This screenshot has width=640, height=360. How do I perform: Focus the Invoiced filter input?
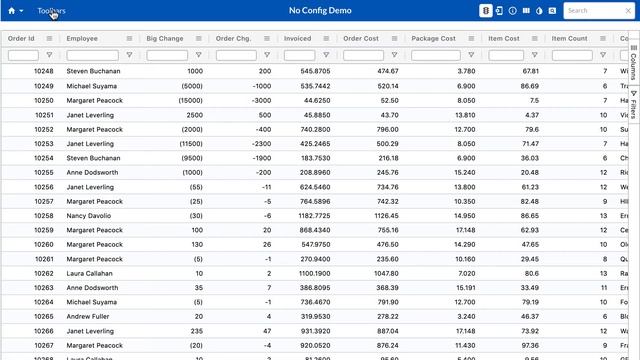(300, 55)
